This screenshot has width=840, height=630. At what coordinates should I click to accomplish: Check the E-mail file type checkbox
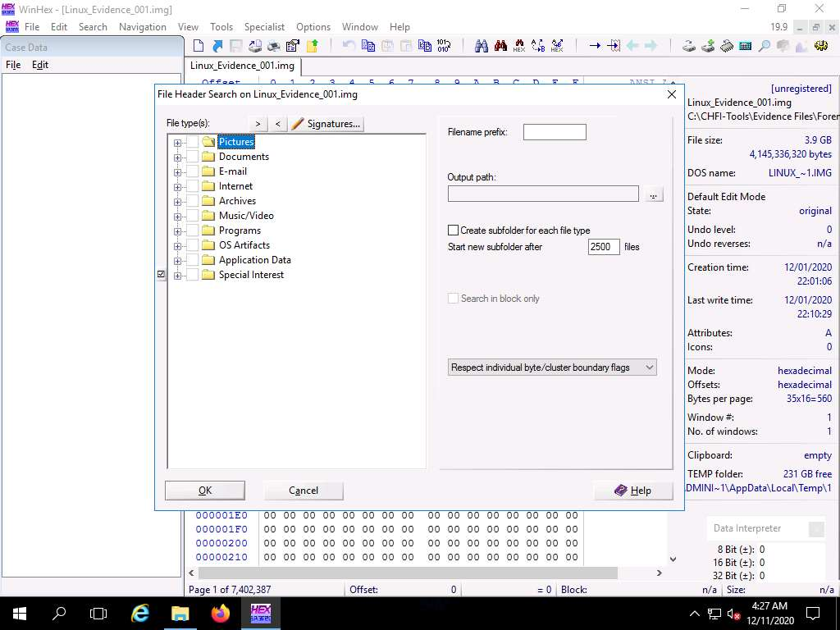193,171
